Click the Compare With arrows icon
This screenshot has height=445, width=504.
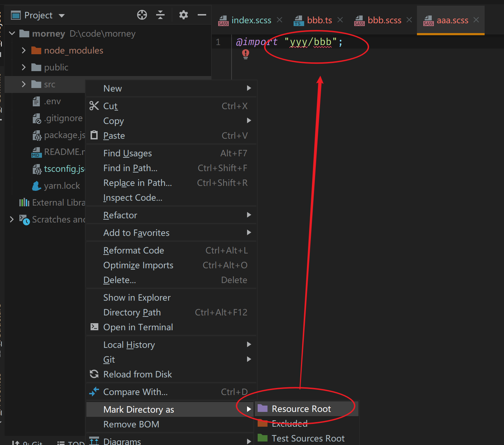click(x=94, y=391)
